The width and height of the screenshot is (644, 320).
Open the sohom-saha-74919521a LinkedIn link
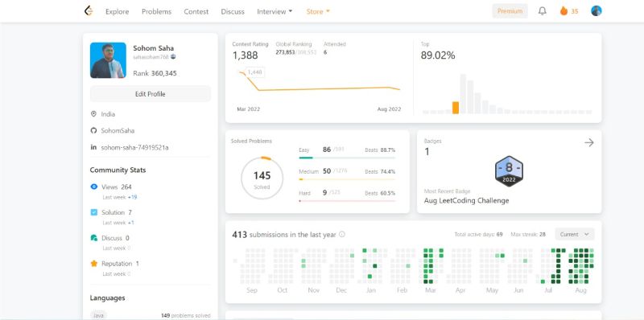coord(134,147)
